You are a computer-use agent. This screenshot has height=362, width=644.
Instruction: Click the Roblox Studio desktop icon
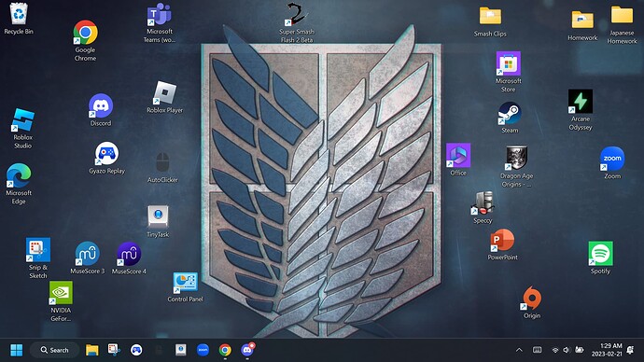tap(23, 129)
